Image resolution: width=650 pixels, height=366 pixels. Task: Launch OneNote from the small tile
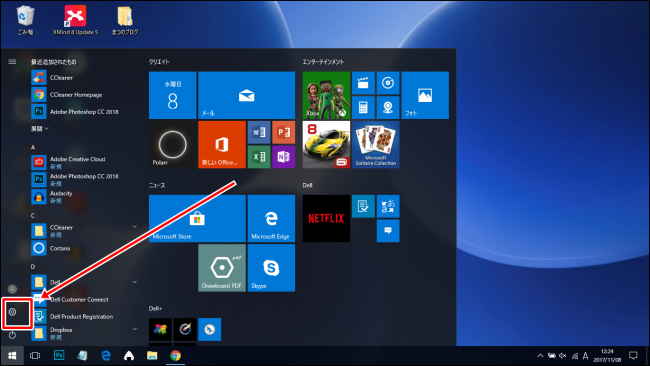284,157
